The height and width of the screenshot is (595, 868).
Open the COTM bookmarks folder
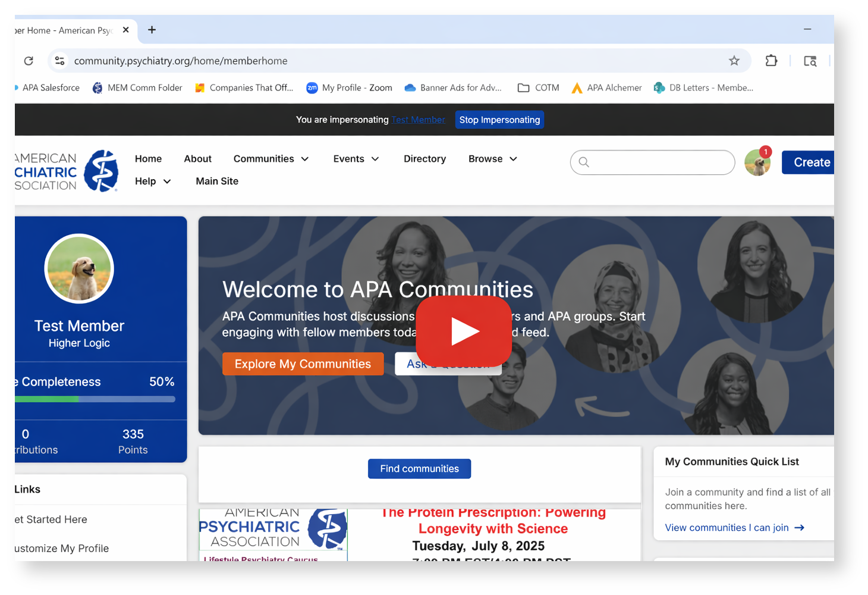pyautogui.click(x=539, y=87)
